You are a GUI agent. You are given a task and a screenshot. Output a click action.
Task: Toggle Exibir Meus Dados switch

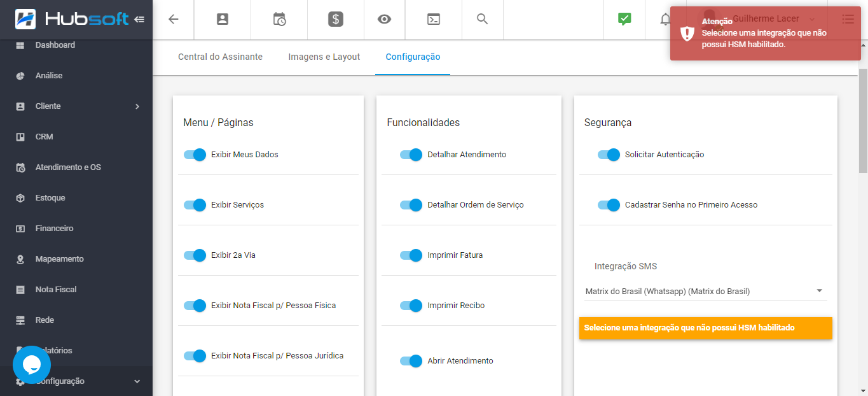(x=195, y=155)
